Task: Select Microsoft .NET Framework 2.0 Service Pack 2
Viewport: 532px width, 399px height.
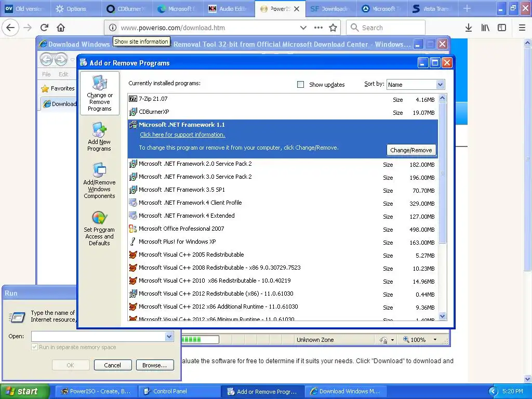Action: pos(283,164)
